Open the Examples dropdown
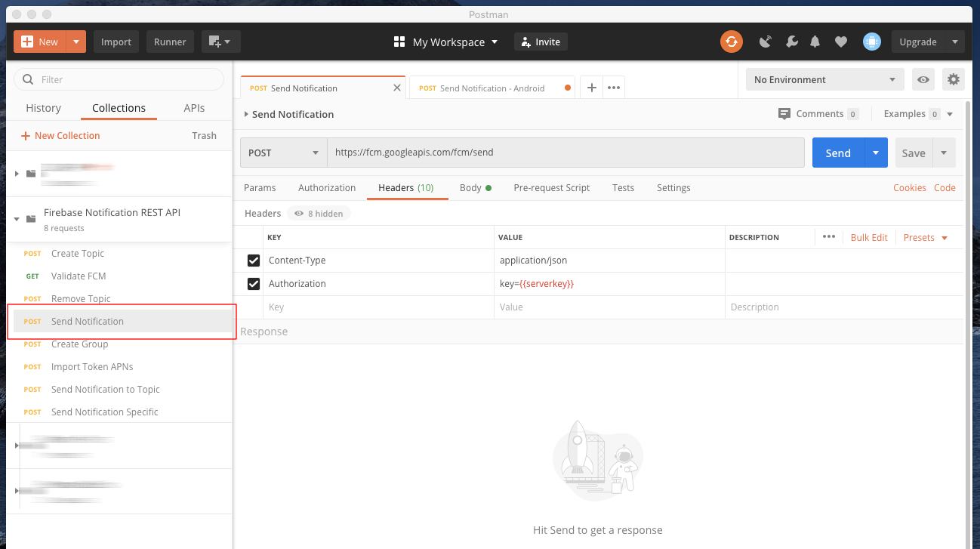980x549 pixels. click(x=918, y=114)
